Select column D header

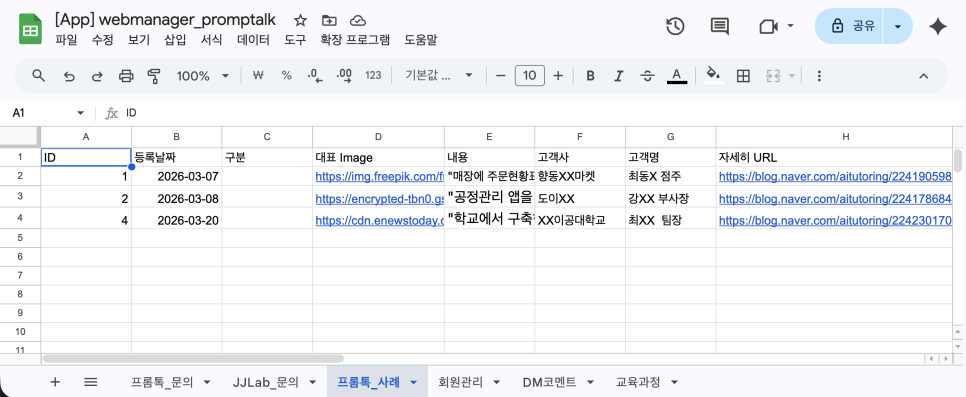[x=378, y=137]
